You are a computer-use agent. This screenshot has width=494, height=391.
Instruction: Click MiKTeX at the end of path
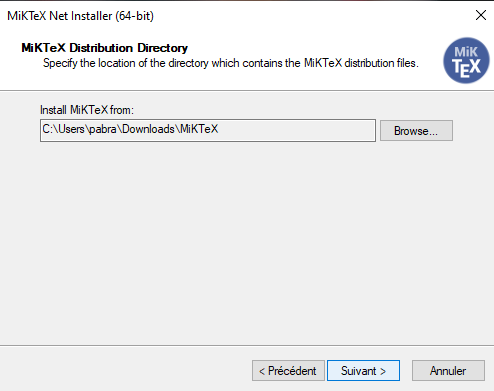199,129
